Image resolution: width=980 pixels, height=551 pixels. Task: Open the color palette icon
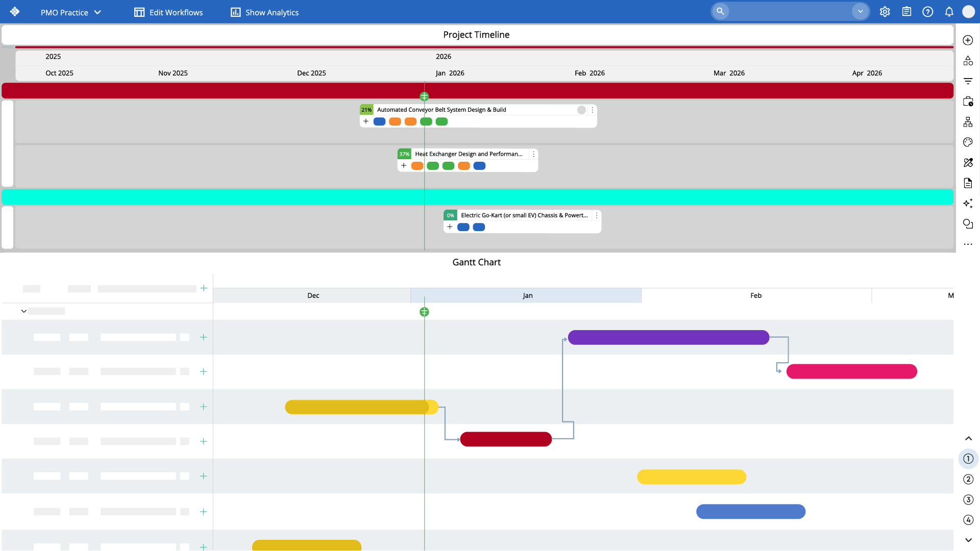point(968,142)
